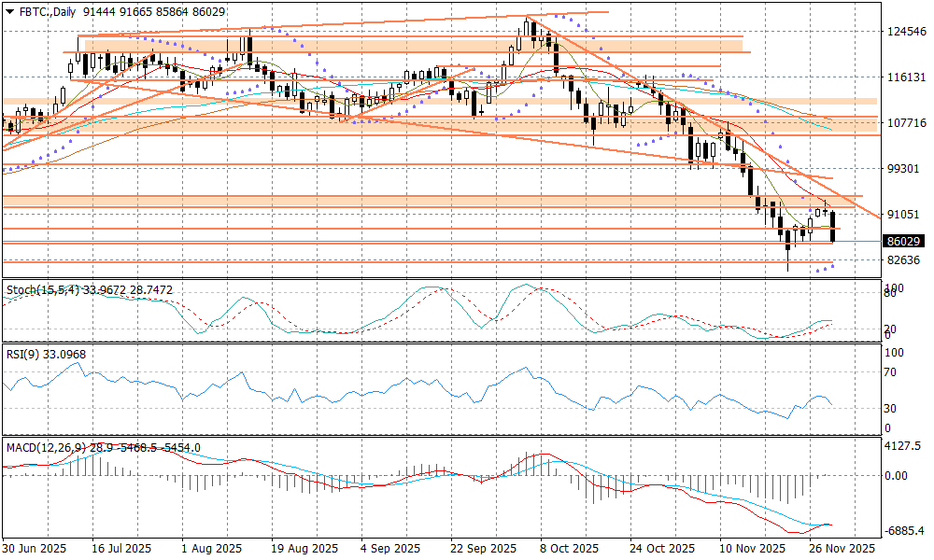This screenshot has width=934, height=560.
Task: Select the 91051 price axis label
Action: [x=905, y=214]
